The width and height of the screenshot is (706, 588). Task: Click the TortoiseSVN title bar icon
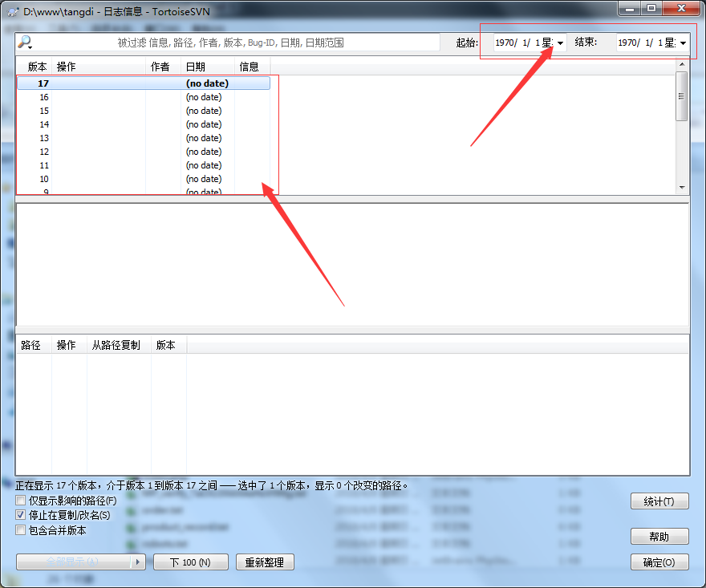[13, 12]
